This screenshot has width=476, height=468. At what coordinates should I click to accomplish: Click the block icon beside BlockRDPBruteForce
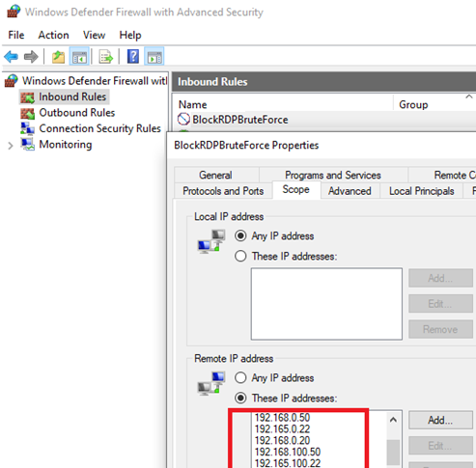click(x=183, y=120)
